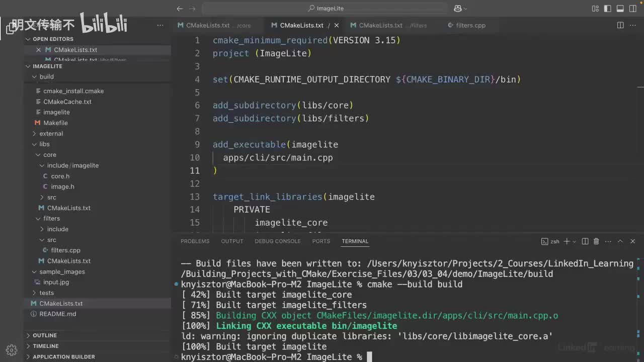Open editor more actions menu

click(x=633, y=25)
